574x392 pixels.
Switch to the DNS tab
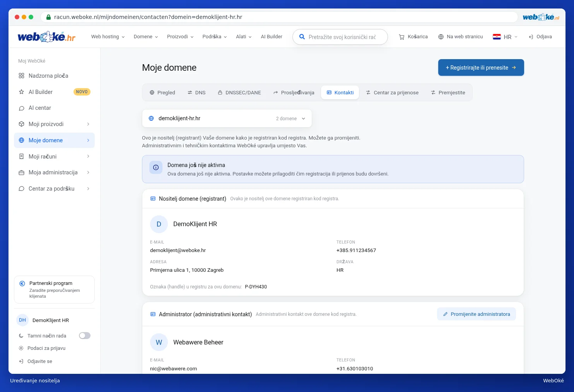[196, 93]
